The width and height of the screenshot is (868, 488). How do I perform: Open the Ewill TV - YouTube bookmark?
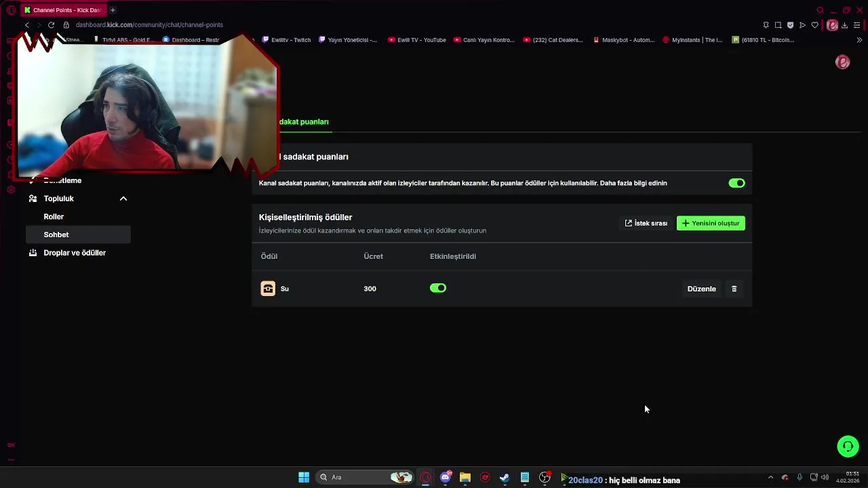(x=417, y=40)
